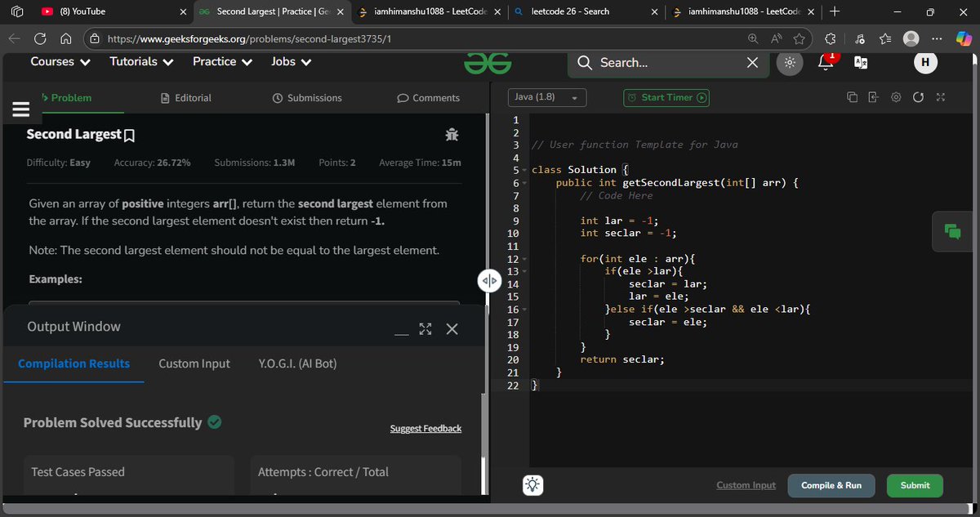Click the Suggest Feedback link
Image resolution: width=980 pixels, height=517 pixels.
[x=425, y=429]
